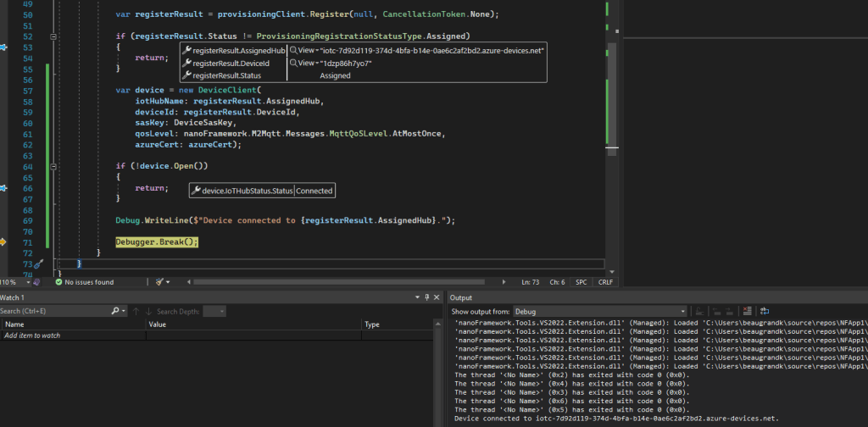Click the View magnifier for registerResult.AssignedHub

click(x=293, y=51)
